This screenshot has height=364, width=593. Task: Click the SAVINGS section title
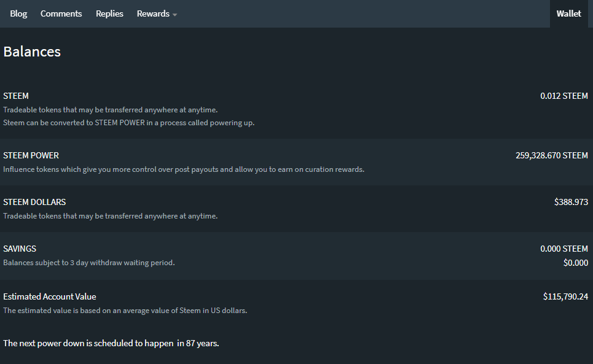point(20,249)
